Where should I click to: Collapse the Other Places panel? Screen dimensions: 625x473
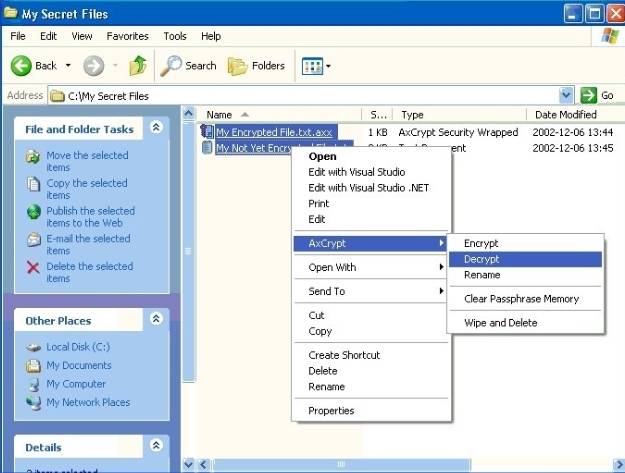(156, 319)
